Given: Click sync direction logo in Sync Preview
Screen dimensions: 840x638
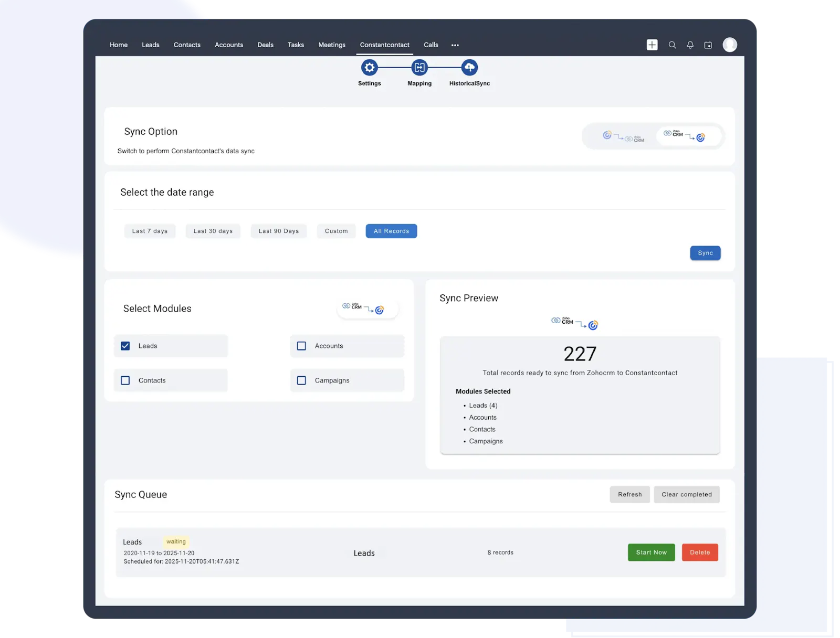Looking at the screenshot, I should tap(574, 322).
